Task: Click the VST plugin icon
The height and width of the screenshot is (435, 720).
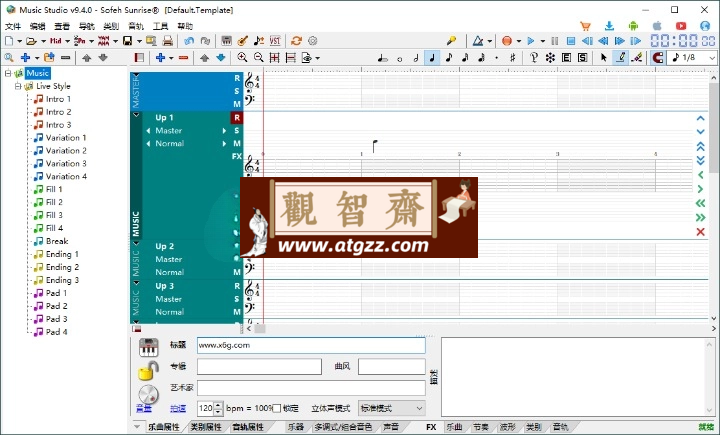Action: [275, 41]
